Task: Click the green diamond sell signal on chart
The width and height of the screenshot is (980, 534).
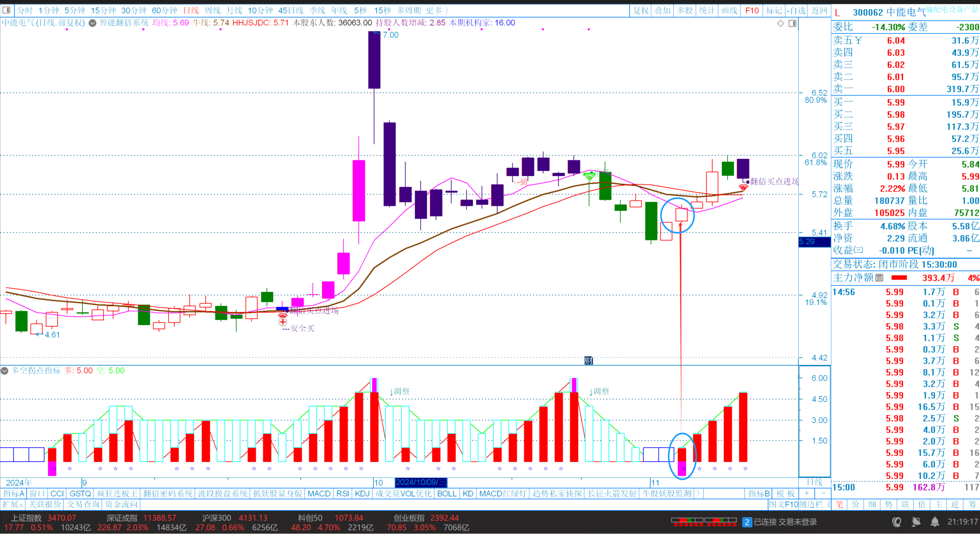Action: click(x=590, y=176)
